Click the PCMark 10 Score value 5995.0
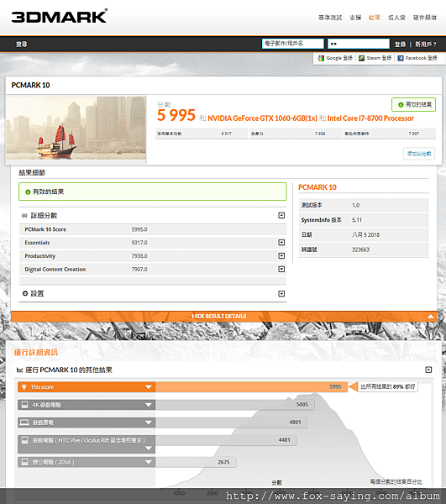446x504 pixels. pos(139,229)
